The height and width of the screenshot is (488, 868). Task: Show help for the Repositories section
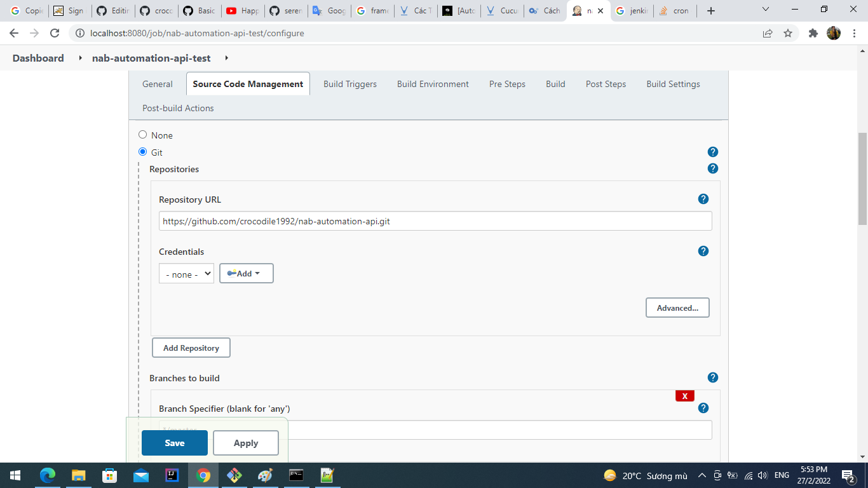coord(713,168)
